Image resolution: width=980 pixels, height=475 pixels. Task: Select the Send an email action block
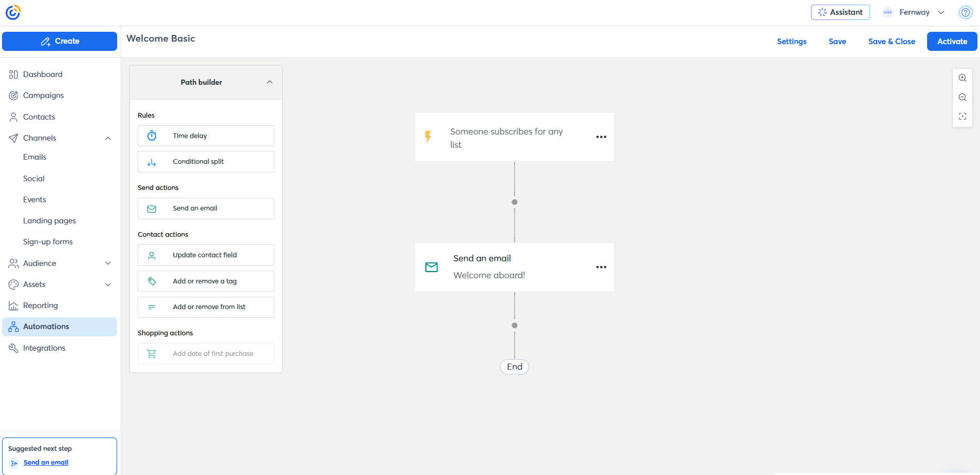[206, 208]
